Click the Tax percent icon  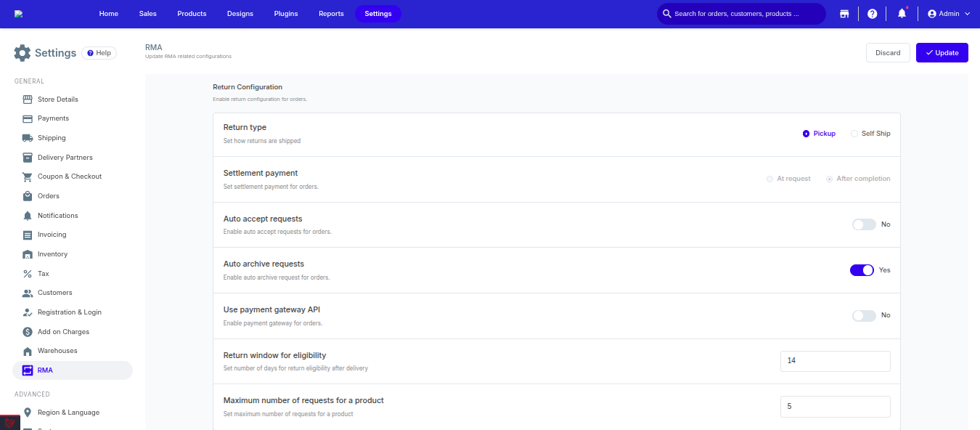tap(28, 274)
